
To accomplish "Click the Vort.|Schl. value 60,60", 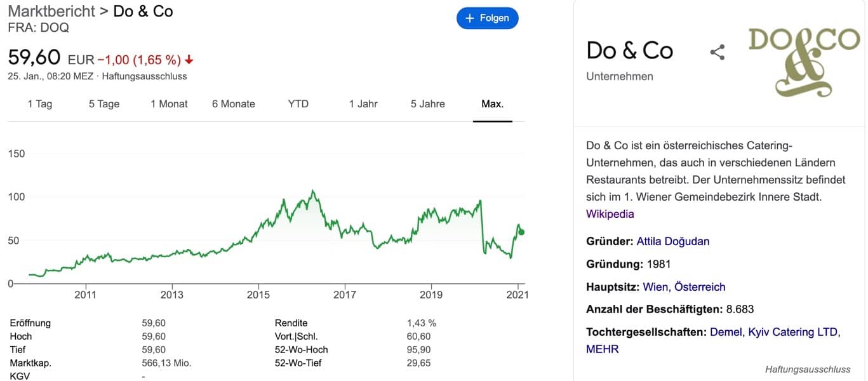I will click(418, 337).
